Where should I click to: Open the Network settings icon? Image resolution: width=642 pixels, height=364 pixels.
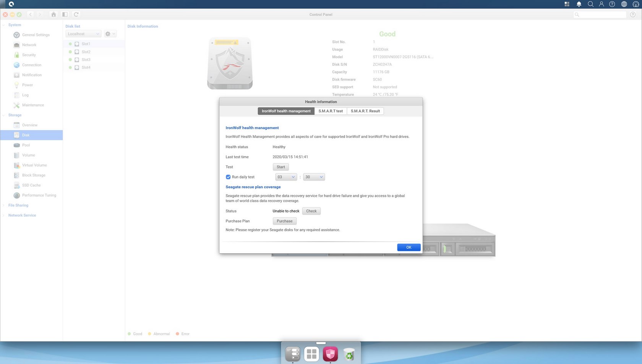pos(16,45)
